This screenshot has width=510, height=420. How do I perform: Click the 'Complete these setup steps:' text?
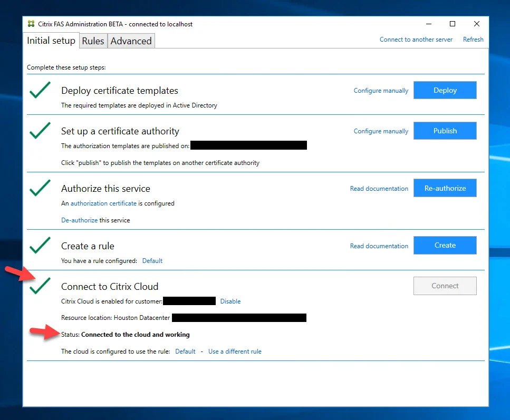(x=66, y=67)
